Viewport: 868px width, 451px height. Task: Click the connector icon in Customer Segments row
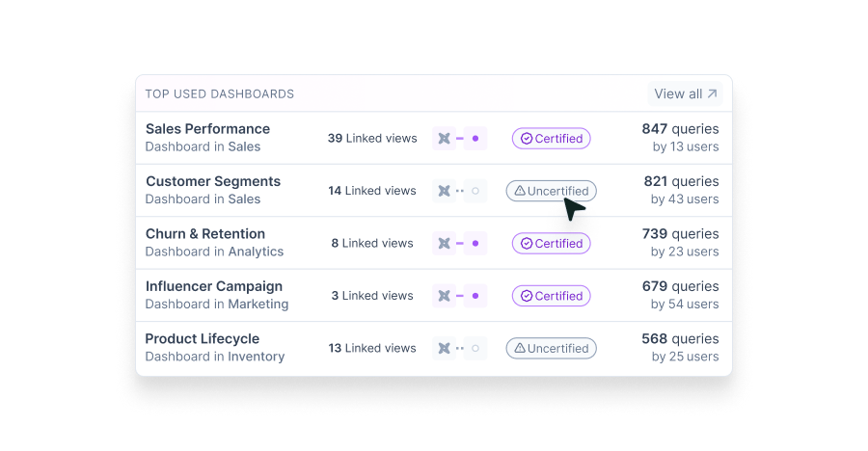click(x=444, y=191)
